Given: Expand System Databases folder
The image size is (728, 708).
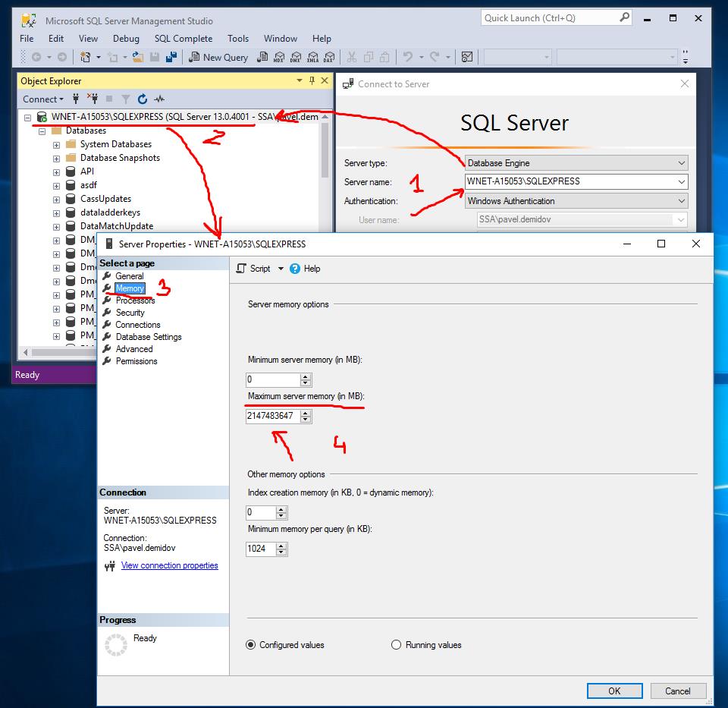Looking at the screenshot, I should point(56,145).
